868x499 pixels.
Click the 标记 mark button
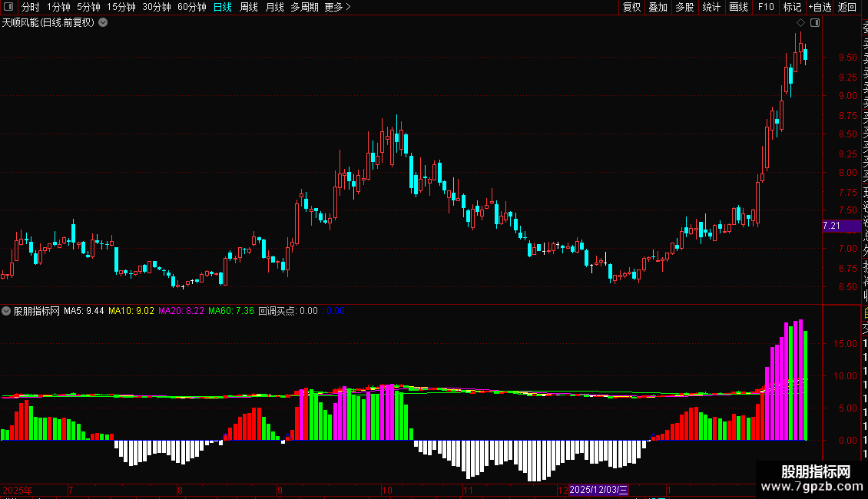792,7
